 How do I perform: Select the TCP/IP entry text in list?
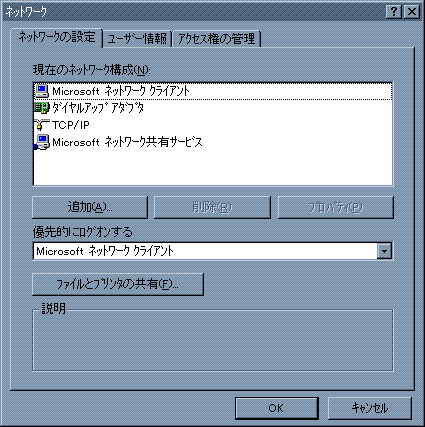[x=71, y=125]
